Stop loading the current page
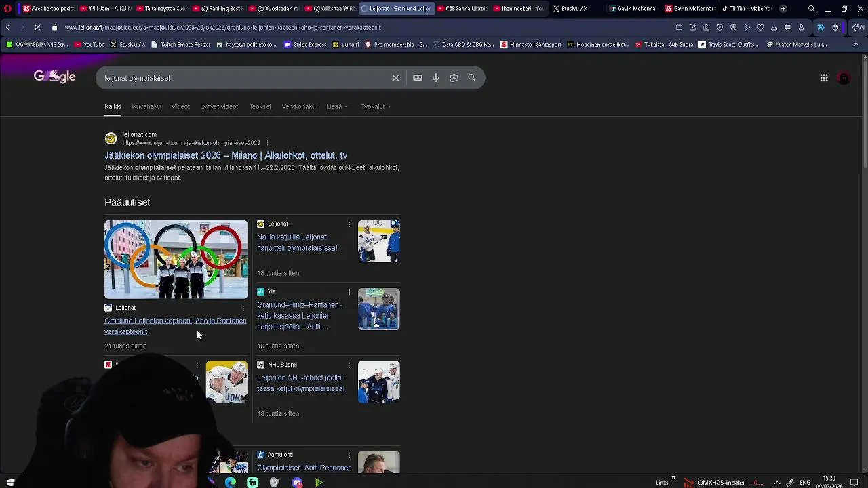The image size is (868, 488). 37,28
